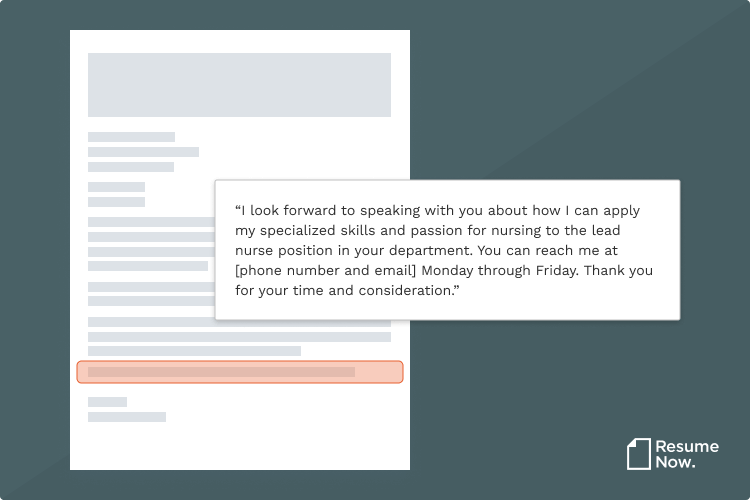
Task: Click the Resume Now document icon
Action: coord(639,454)
